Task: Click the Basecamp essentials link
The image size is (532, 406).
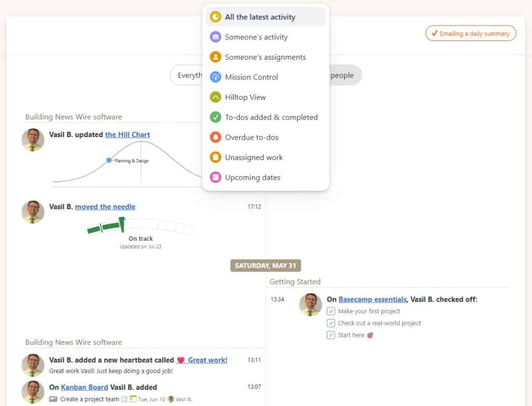Action: (373, 299)
